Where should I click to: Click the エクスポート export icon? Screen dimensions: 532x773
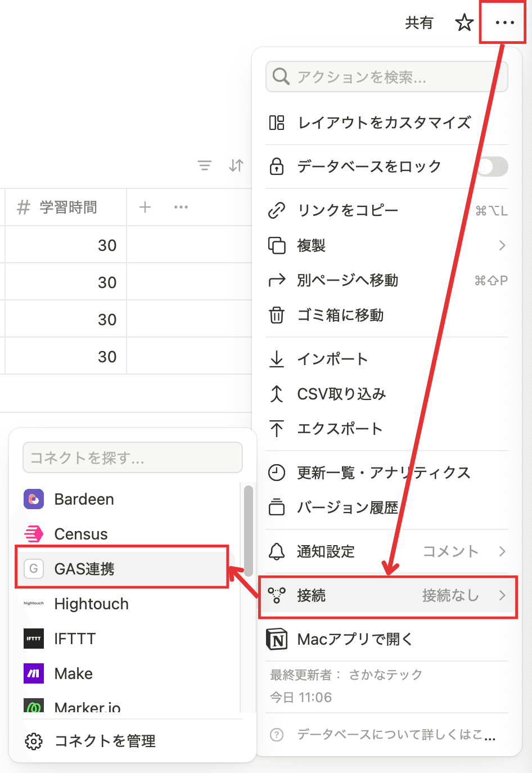point(277,429)
